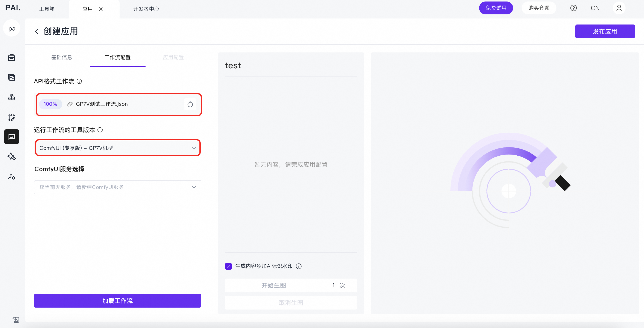
Task: Click the 100% upload progress badge
Action: [x=50, y=104]
